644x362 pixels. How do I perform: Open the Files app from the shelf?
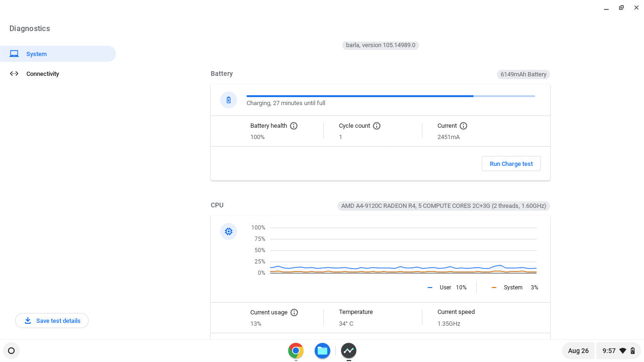322,351
